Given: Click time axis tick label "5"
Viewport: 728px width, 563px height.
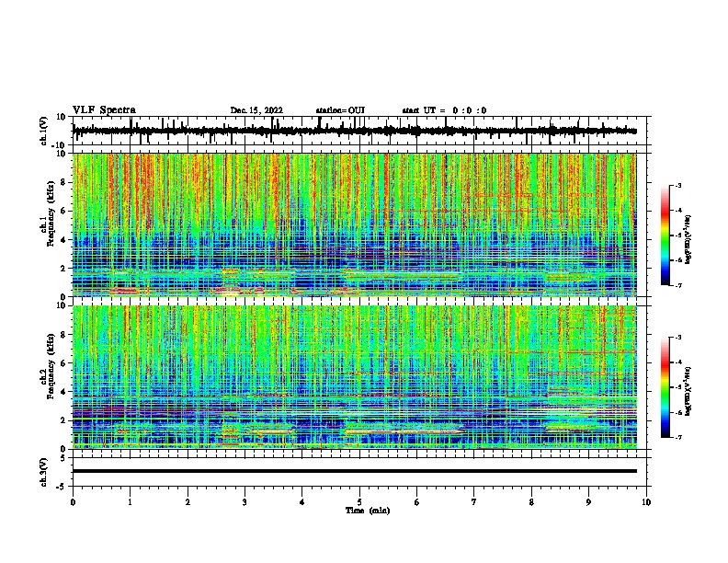Looking at the screenshot, I should (359, 502).
